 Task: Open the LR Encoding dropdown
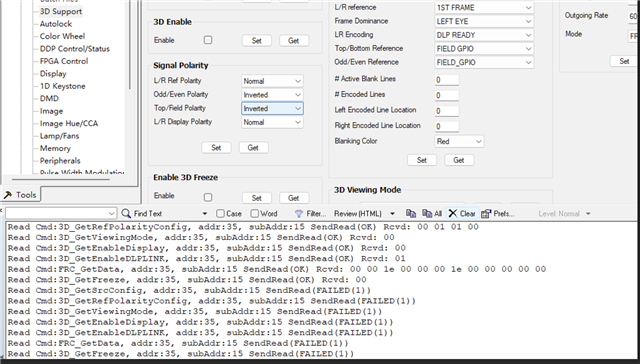tap(484, 35)
